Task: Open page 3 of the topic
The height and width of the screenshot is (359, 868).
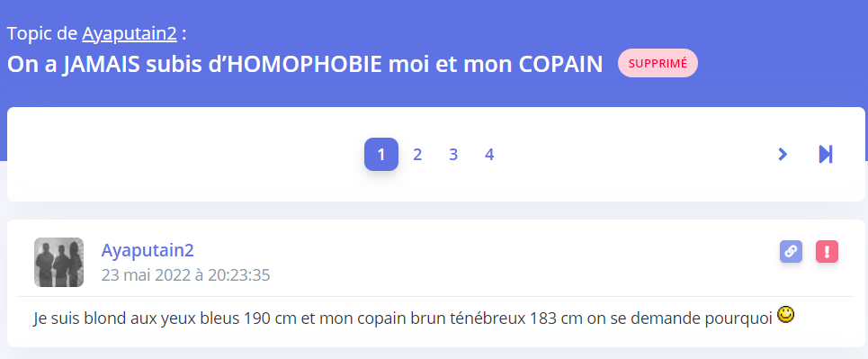Action: click(453, 154)
